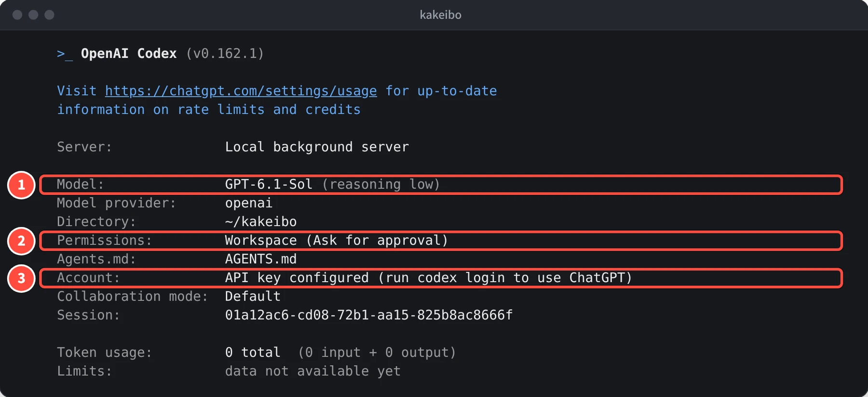The width and height of the screenshot is (868, 397).
Task: Click the 0 total token value
Action: 253,353
